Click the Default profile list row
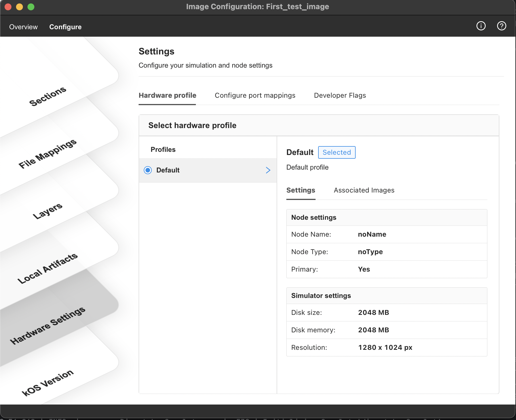Image resolution: width=516 pixels, height=420 pixels. tap(208, 170)
